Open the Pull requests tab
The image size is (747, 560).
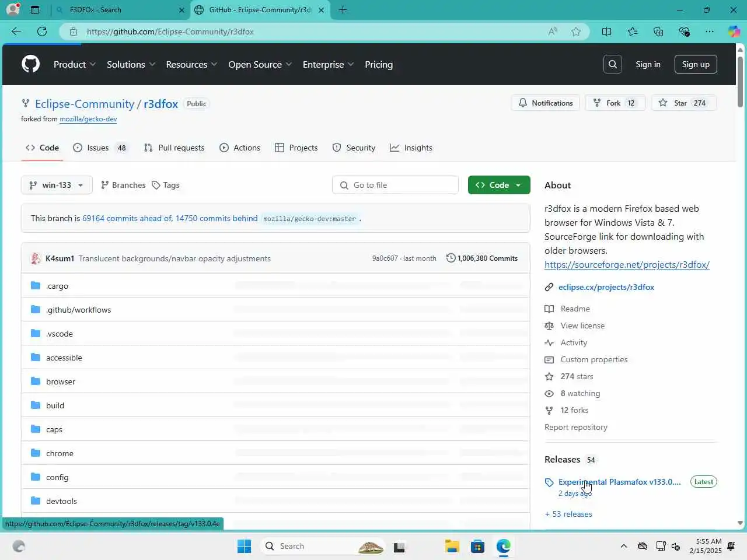pos(174,148)
